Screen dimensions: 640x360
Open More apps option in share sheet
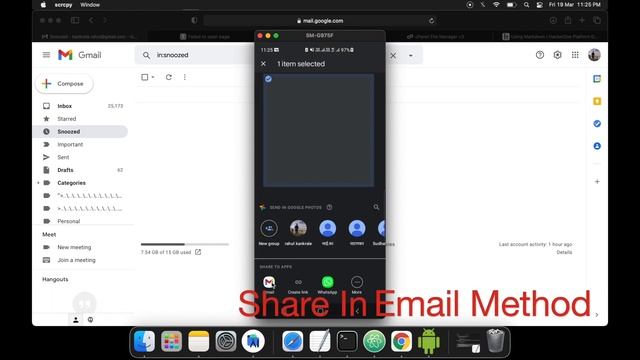click(357, 282)
